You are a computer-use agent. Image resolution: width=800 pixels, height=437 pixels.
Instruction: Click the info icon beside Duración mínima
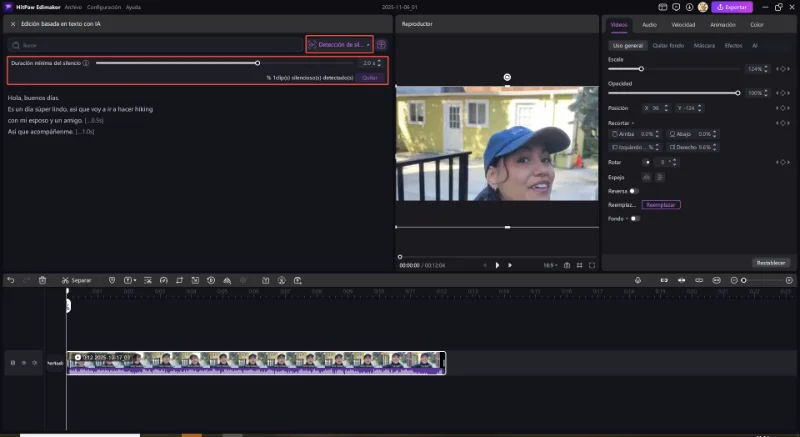click(86, 63)
